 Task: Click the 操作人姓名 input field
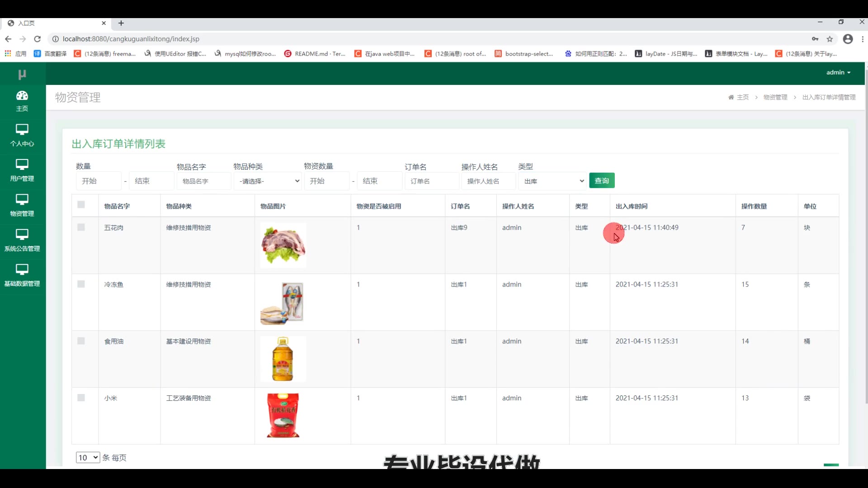[488, 181]
